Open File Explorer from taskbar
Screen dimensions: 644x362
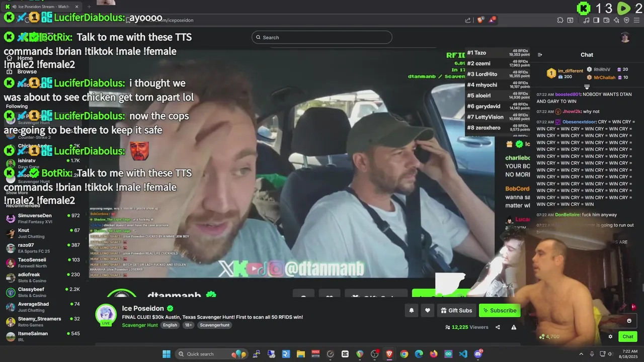click(301, 354)
